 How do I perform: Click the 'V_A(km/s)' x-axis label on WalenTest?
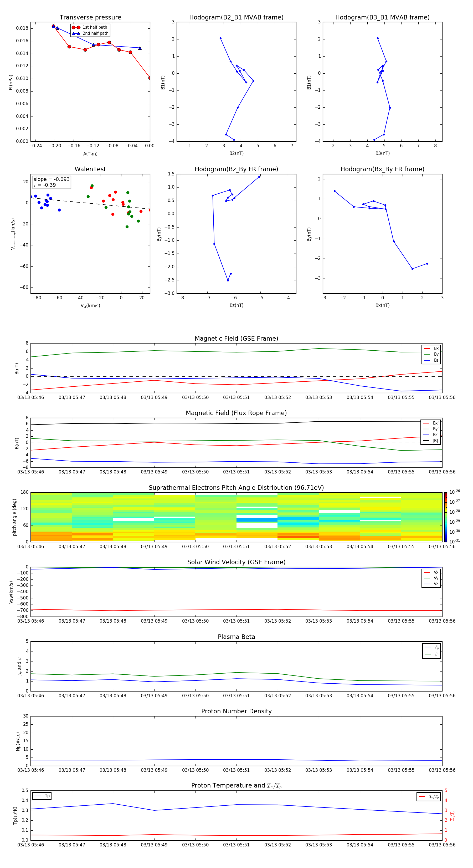pos(90,306)
